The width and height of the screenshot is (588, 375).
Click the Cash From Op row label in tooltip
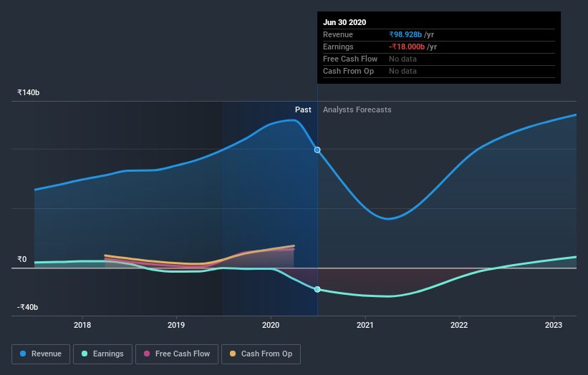coord(348,71)
